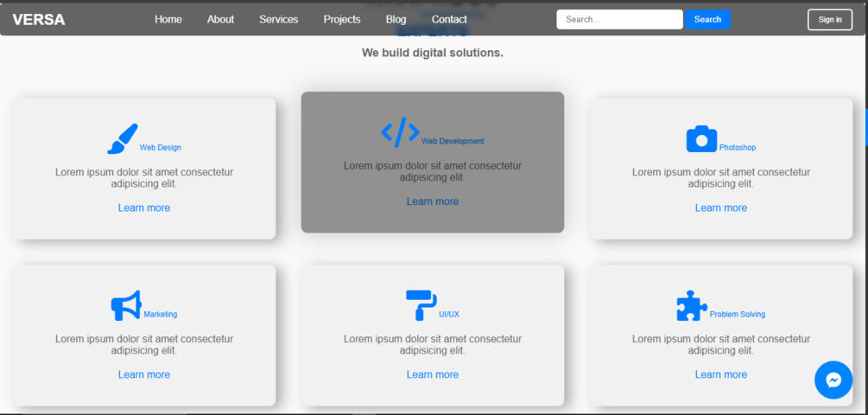Click Learn more under Web Design
Viewport: 868px width, 415px height.
coord(144,207)
